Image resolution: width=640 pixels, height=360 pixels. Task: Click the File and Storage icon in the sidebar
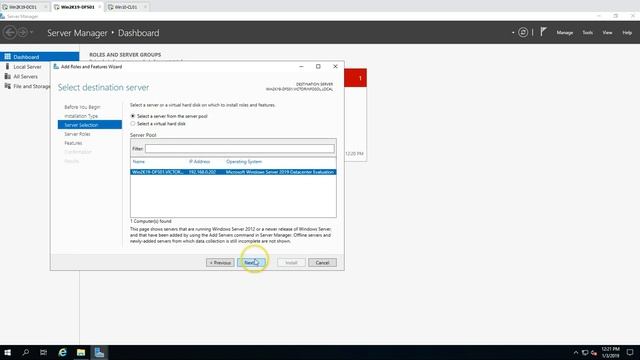pos(7,86)
